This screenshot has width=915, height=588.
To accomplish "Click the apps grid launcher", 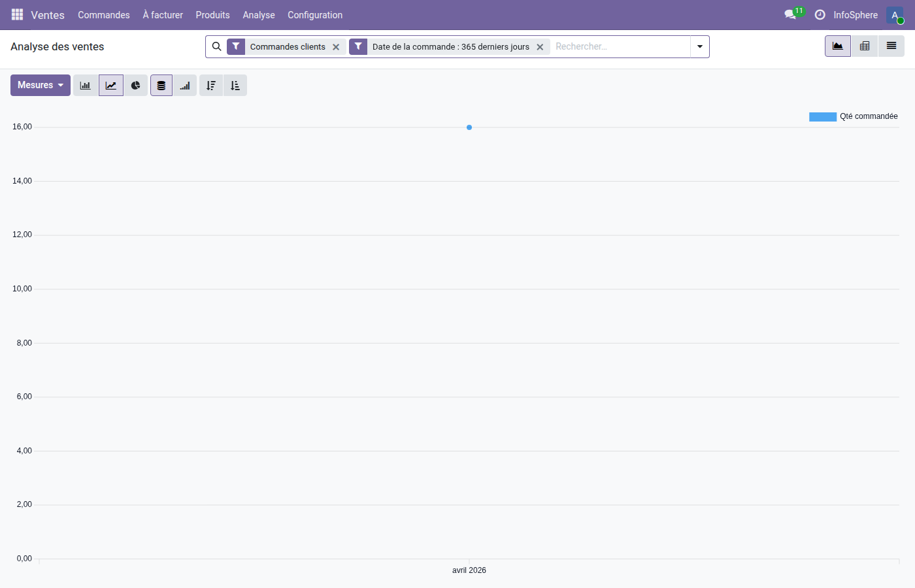I will point(17,14).
